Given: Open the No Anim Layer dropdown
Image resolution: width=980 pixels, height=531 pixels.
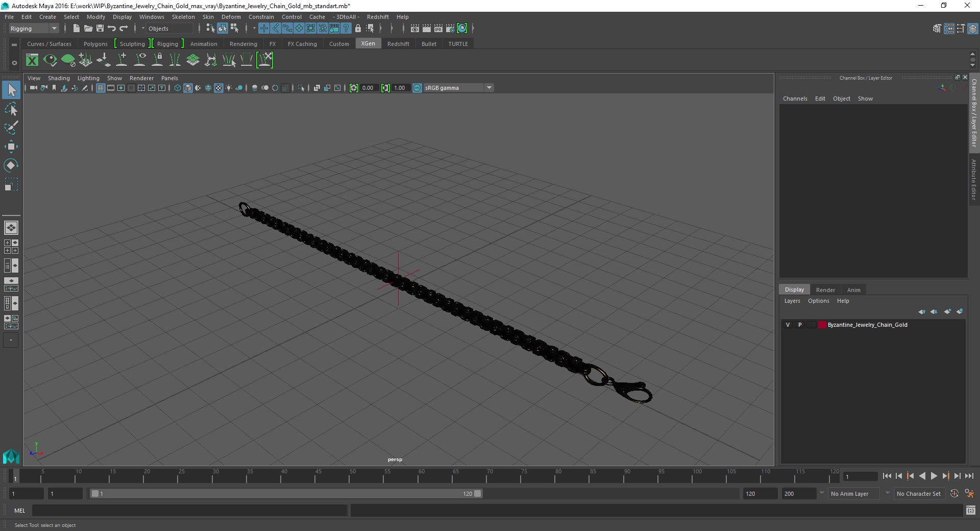Looking at the screenshot, I should [x=854, y=494].
